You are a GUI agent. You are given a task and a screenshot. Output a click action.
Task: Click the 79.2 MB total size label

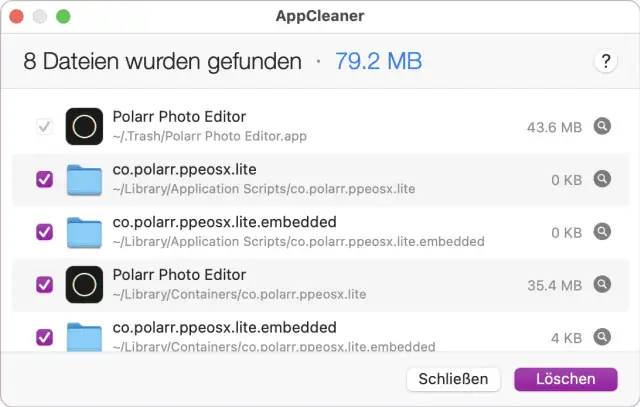tap(377, 62)
